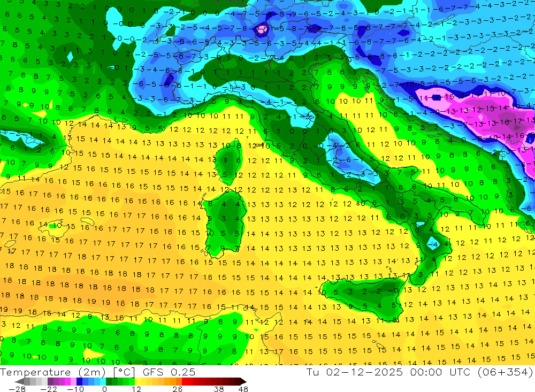Click the "-22" legend label

(x=49, y=389)
